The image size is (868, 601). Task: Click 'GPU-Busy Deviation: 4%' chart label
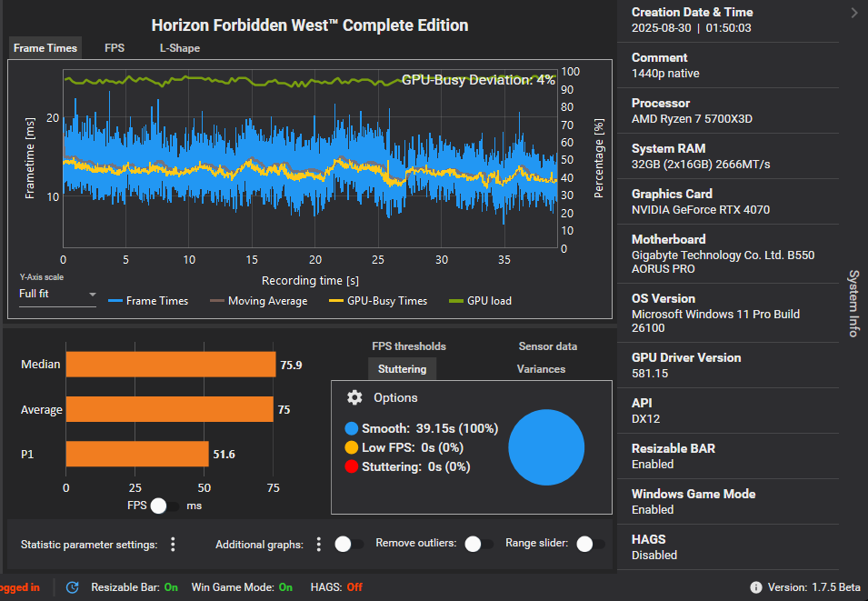478,80
